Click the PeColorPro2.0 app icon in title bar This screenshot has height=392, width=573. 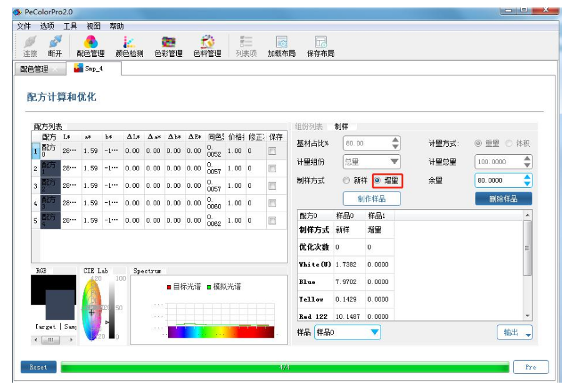(17, 12)
